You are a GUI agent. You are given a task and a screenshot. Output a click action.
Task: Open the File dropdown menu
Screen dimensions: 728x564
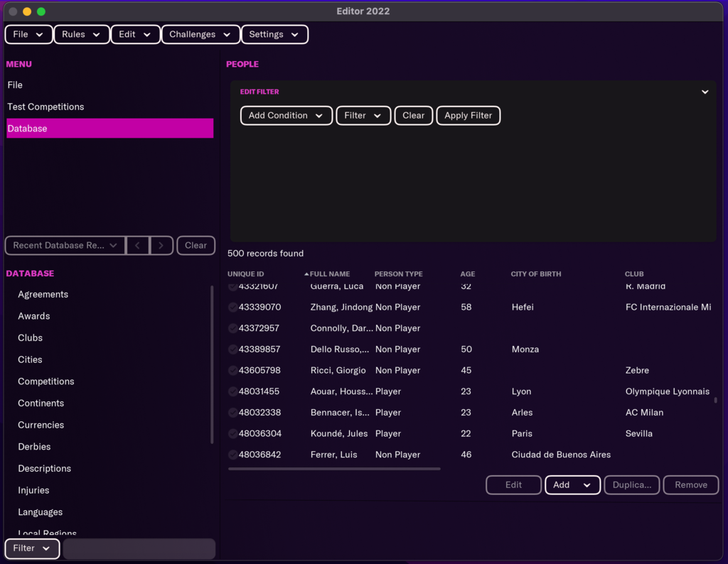[28, 34]
